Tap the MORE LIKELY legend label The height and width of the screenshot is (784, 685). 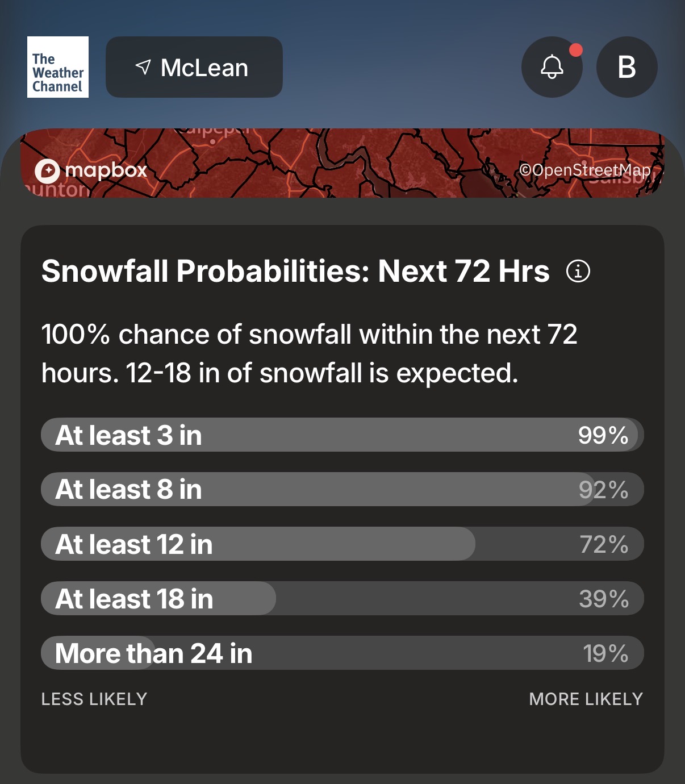tap(586, 699)
